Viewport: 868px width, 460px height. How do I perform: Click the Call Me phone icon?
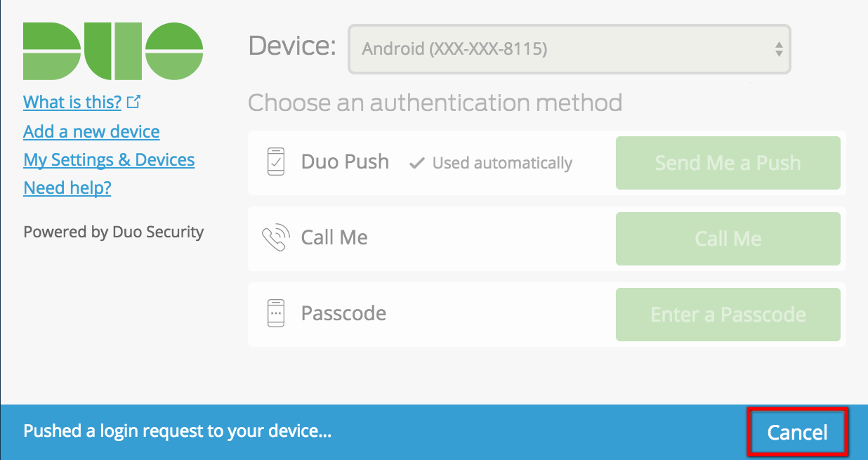pyautogui.click(x=275, y=237)
